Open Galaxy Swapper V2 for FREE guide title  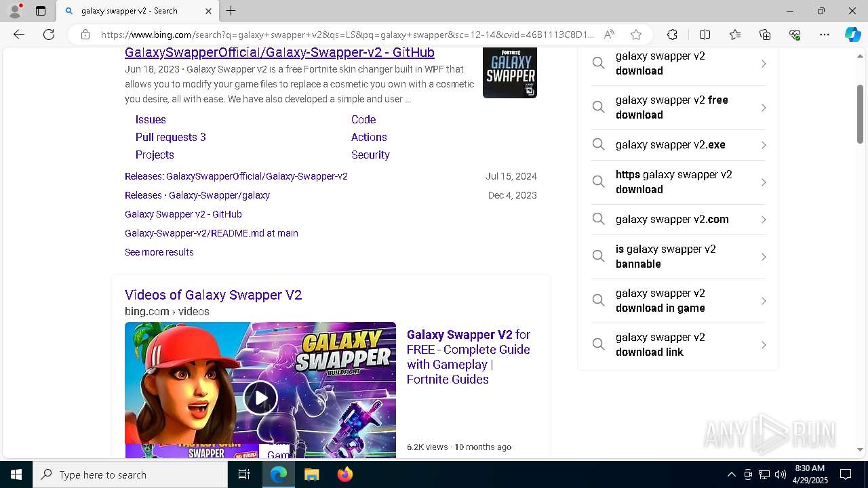coord(469,357)
